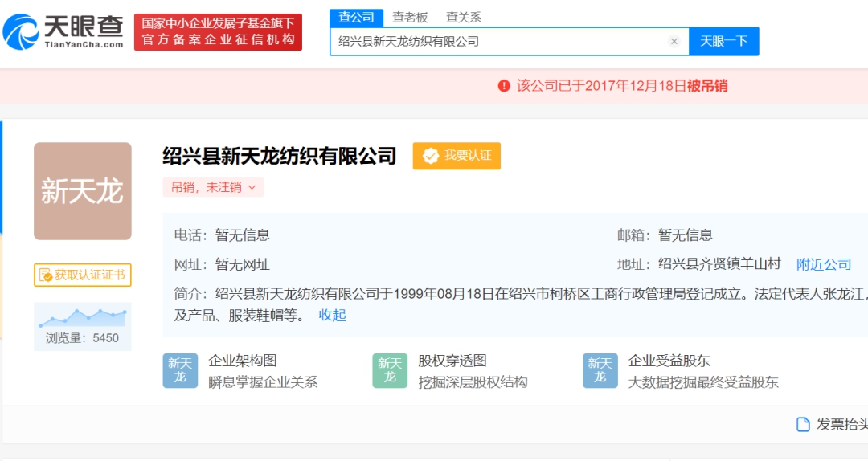The height and width of the screenshot is (461, 868).
Task: Click the red warning icon in banner
Action: point(504,86)
